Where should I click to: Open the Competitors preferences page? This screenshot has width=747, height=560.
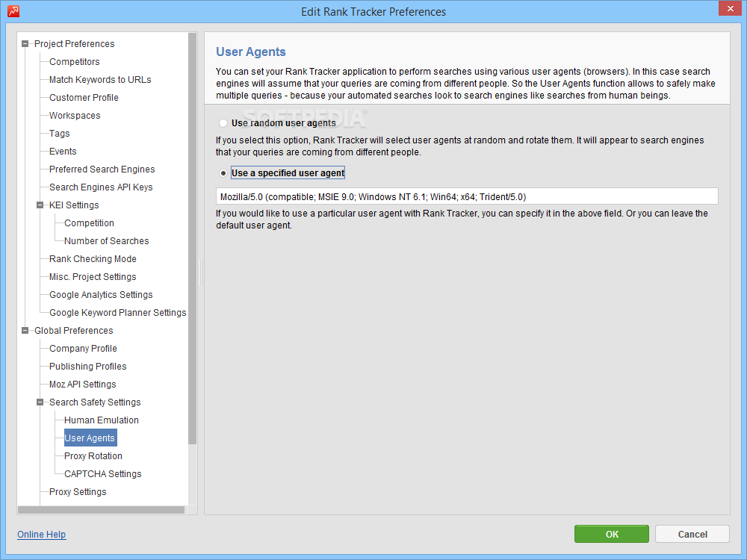[74, 62]
